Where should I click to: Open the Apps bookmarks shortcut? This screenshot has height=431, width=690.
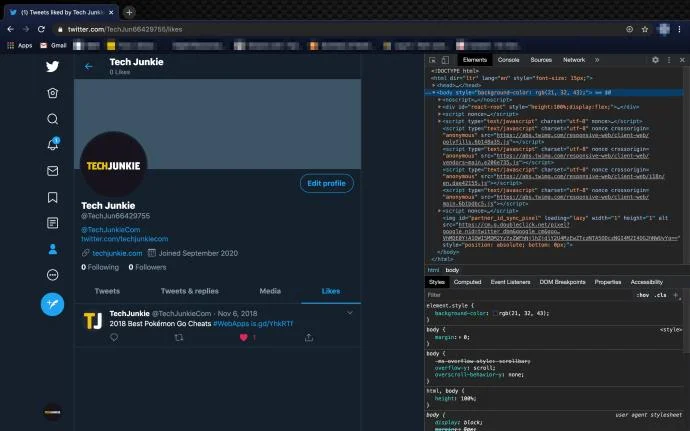(20, 45)
